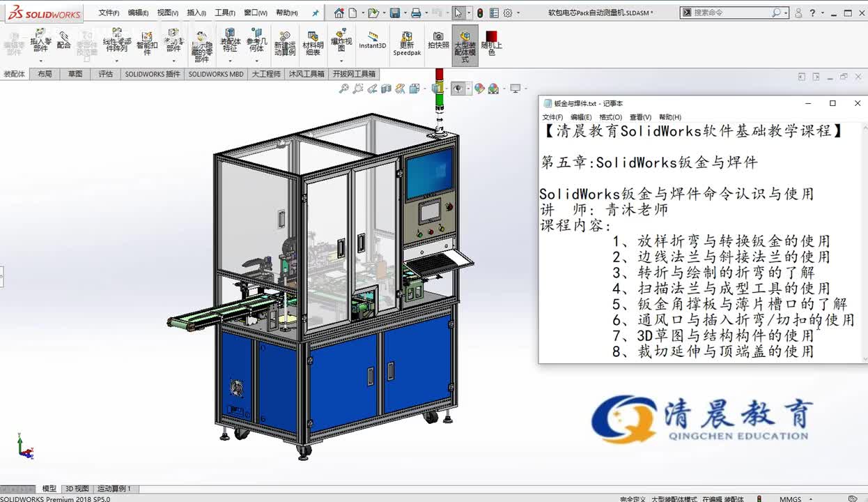Open the 沐风工具箱 tab

[307, 74]
